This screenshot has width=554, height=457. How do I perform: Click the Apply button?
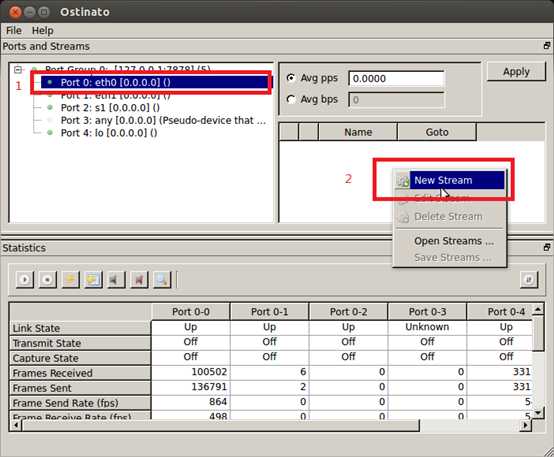coord(516,72)
